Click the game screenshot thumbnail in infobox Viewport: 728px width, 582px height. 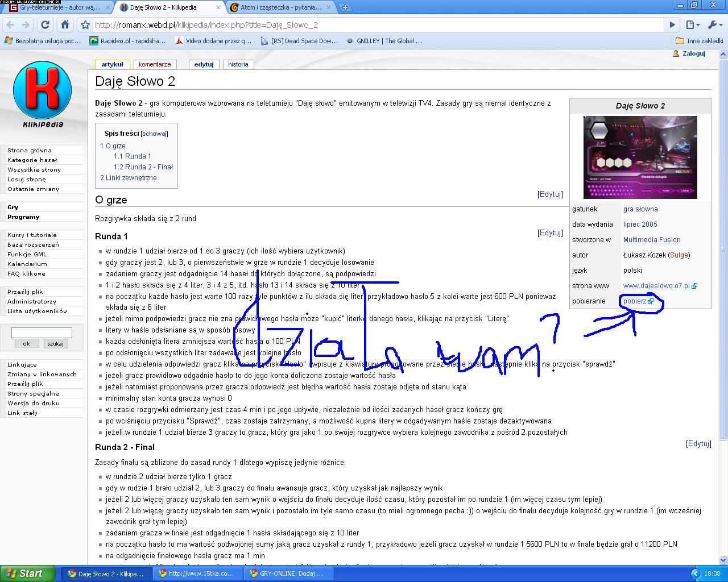(x=640, y=157)
